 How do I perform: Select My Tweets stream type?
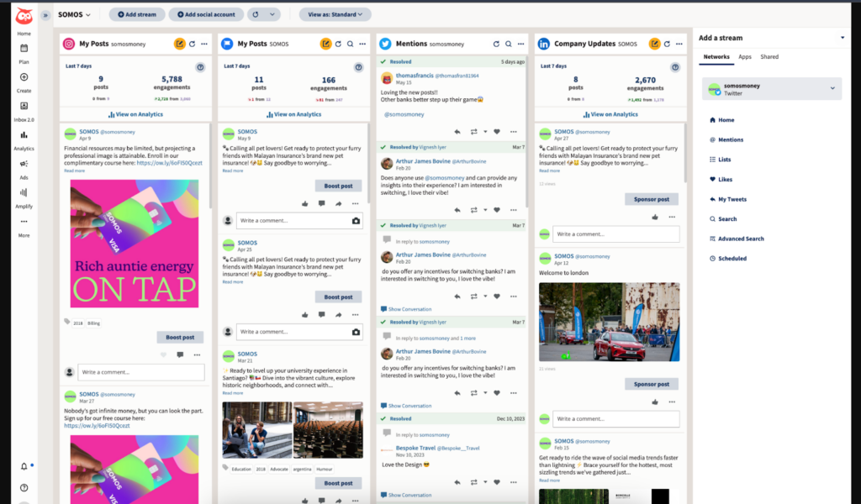coord(728,200)
